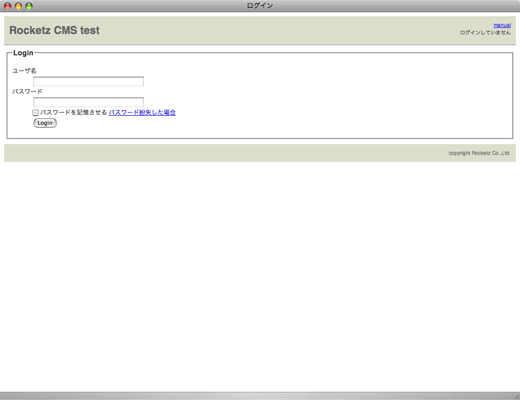
Task: Open the パスワード紛失した場合 forgot password link
Action: pos(142,112)
